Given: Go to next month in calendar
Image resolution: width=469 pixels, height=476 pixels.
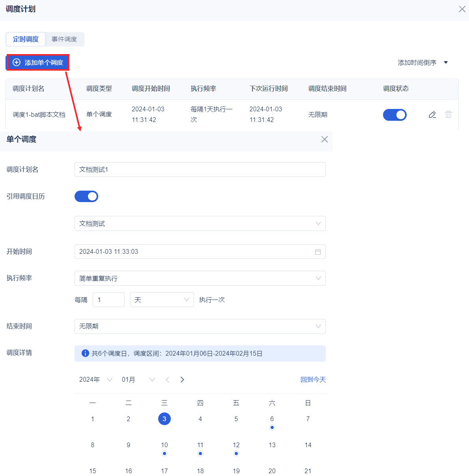Looking at the screenshot, I should tap(182, 380).
